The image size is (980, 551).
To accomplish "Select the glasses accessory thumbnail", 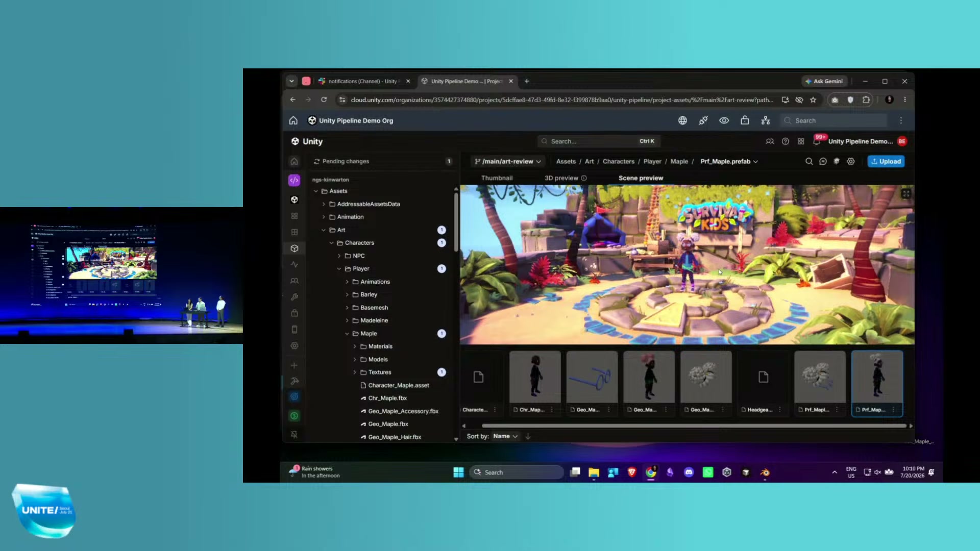I will coord(592,383).
